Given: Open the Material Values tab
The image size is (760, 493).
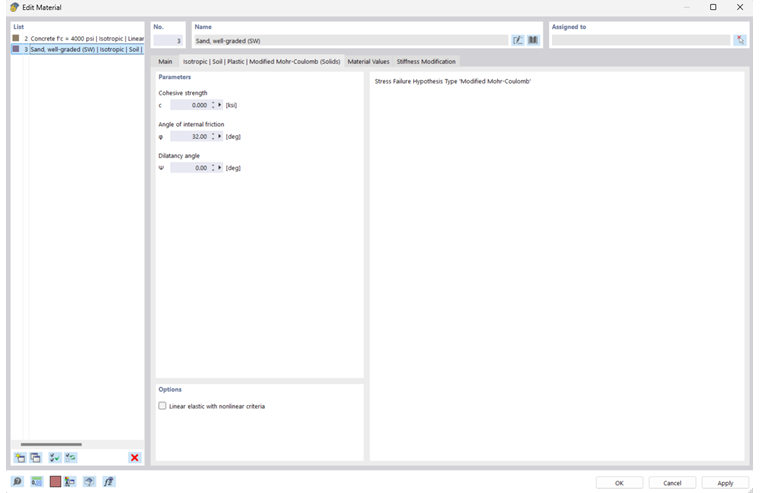Looking at the screenshot, I should [x=368, y=62].
